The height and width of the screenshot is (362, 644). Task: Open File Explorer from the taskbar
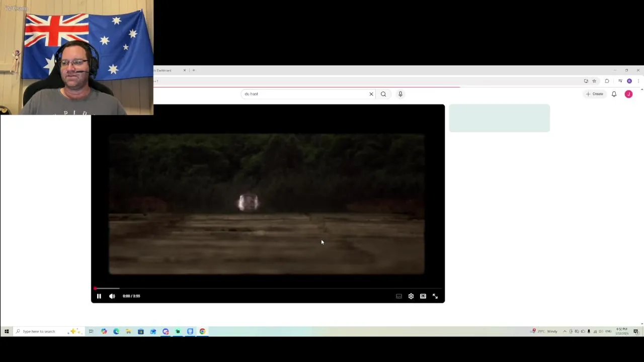coord(128,331)
